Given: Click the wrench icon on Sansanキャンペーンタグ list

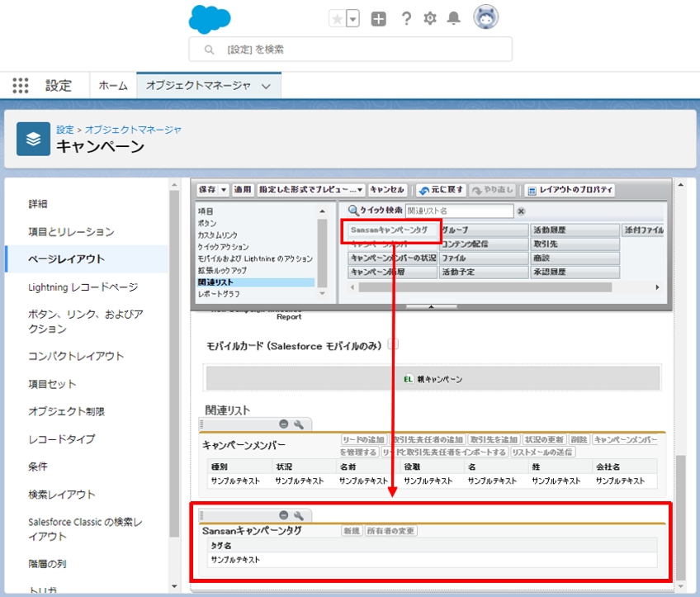Looking at the screenshot, I should coord(299,515).
